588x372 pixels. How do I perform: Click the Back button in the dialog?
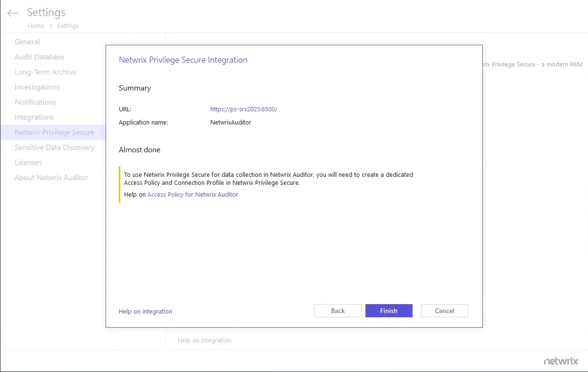point(338,311)
